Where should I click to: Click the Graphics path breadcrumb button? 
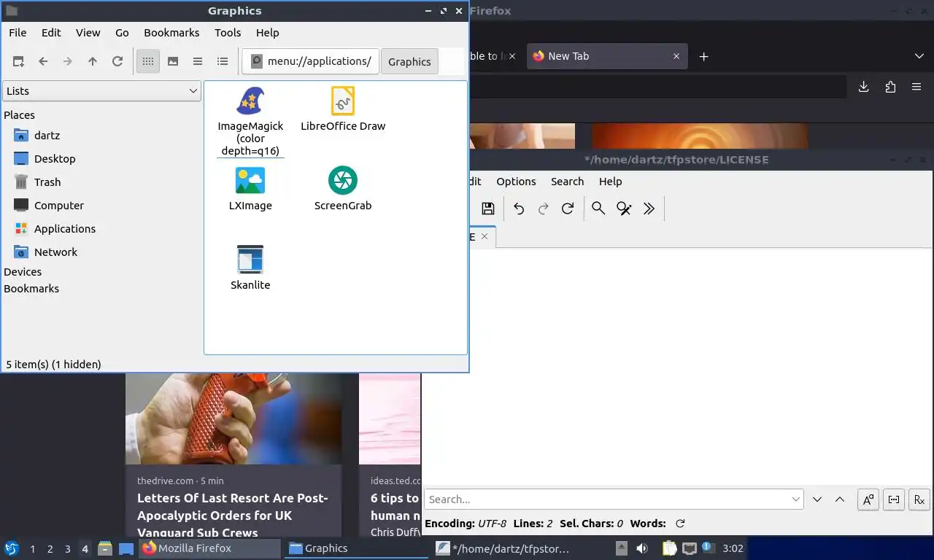coord(409,61)
